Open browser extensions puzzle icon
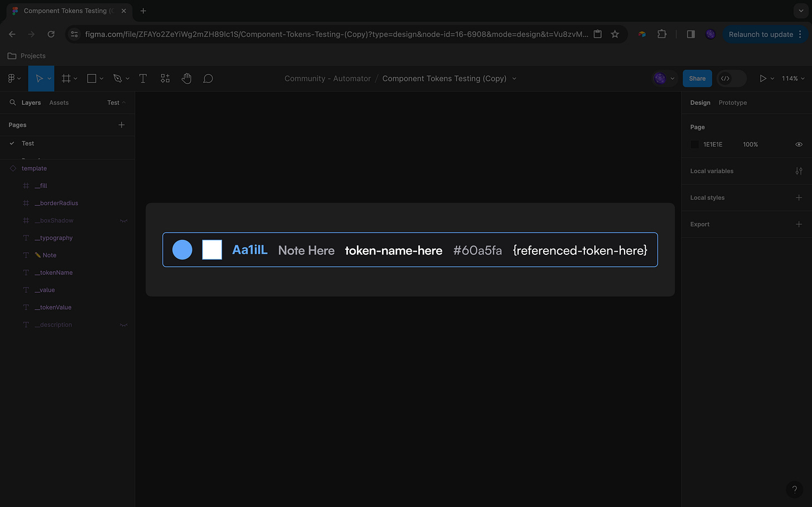 661,34
